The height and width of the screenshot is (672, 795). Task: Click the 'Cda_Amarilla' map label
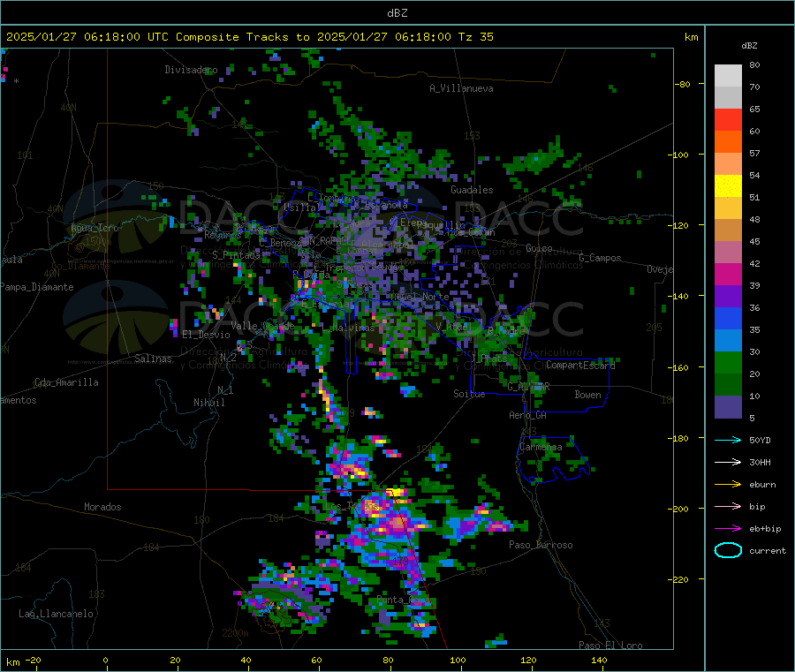pos(66,382)
